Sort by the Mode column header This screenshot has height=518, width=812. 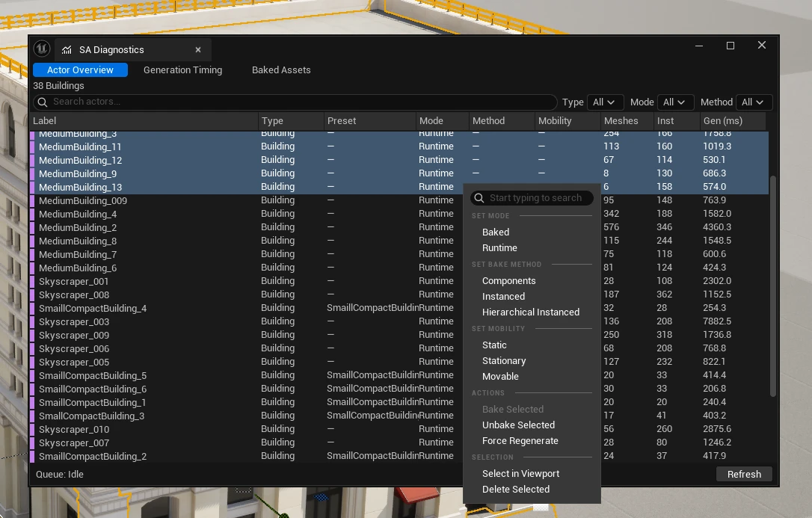tap(442, 120)
